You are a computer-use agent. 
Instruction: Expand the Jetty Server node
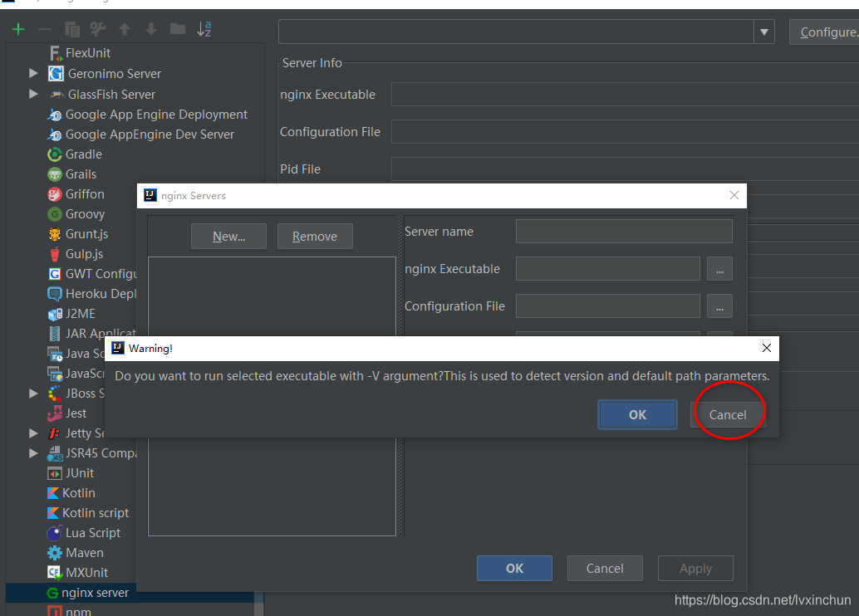pyautogui.click(x=33, y=433)
